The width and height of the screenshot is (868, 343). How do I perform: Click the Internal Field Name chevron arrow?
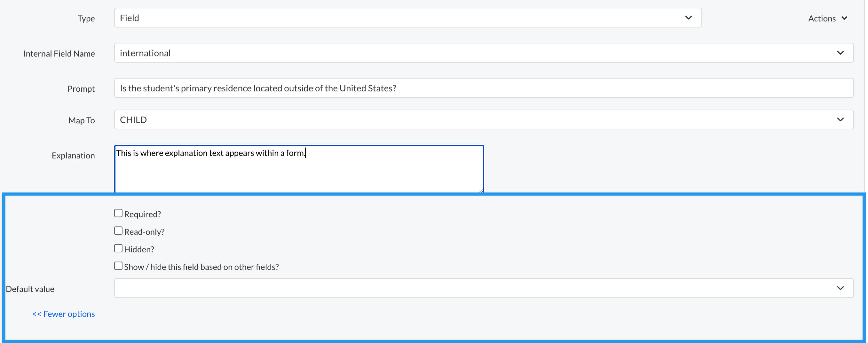(840, 53)
